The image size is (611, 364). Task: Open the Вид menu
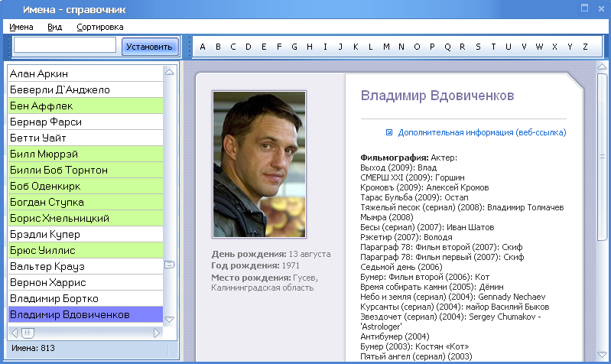coord(54,27)
